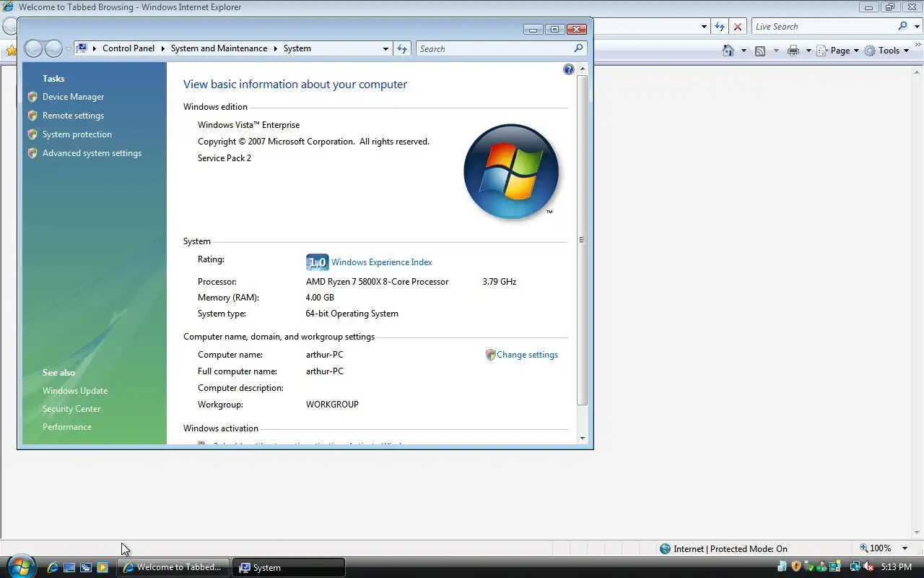Switch to System taskbar button
The height and width of the screenshot is (578, 924).
[289, 567]
